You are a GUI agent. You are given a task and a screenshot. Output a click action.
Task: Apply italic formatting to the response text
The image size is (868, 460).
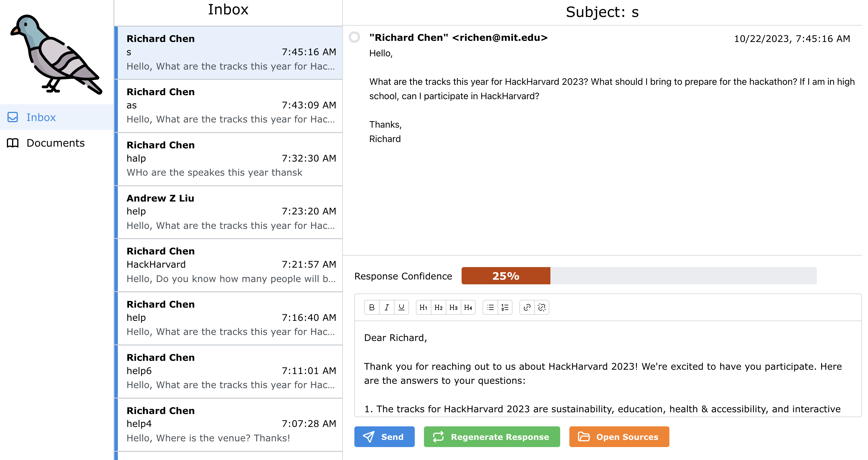click(x=387, y=307)
